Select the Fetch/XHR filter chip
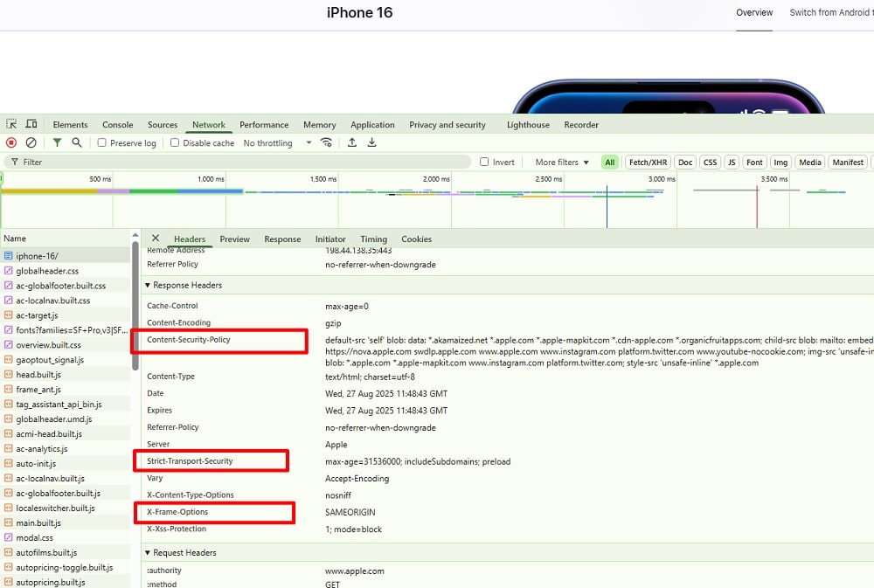The width and height of the screenshot is (874, 588). coord(647,162)
